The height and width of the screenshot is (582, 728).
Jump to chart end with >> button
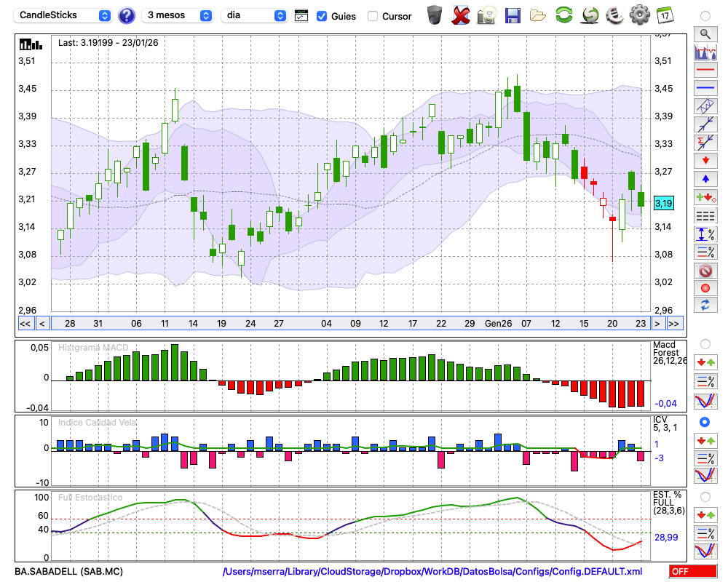click(x=674, y=324)
